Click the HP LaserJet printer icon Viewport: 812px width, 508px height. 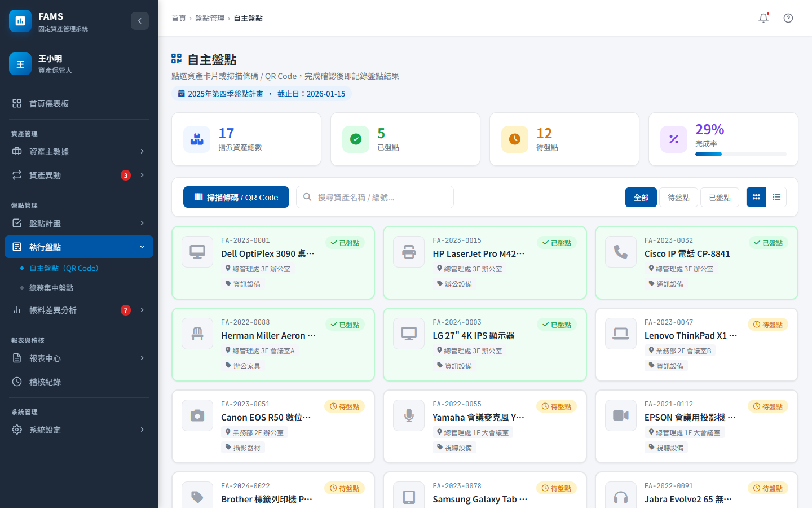click(409, 252)
